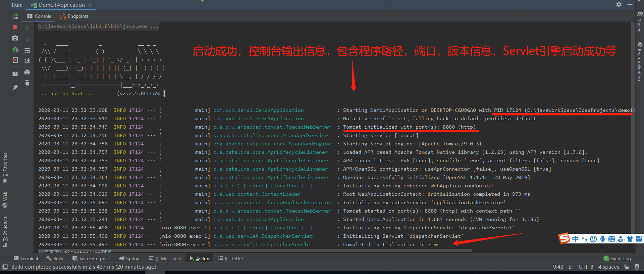644x274 pixels.
Task: Jump up the stack trace with the up arrow
Action: point(27,29)
